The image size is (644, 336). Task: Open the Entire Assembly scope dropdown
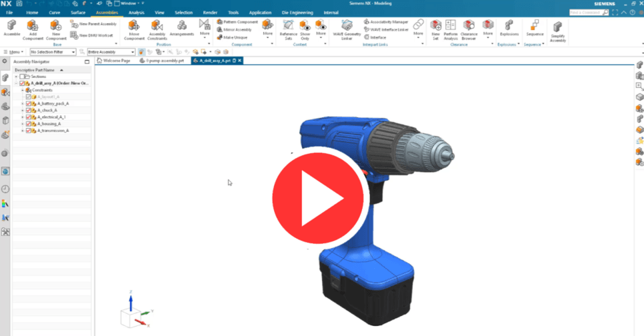tap(111, 52)
